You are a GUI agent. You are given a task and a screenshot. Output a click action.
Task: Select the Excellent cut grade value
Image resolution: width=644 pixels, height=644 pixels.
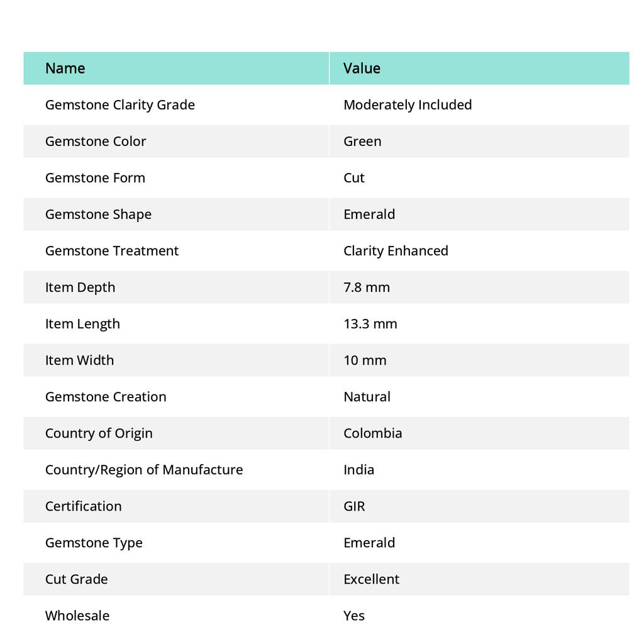coord(371,579)
